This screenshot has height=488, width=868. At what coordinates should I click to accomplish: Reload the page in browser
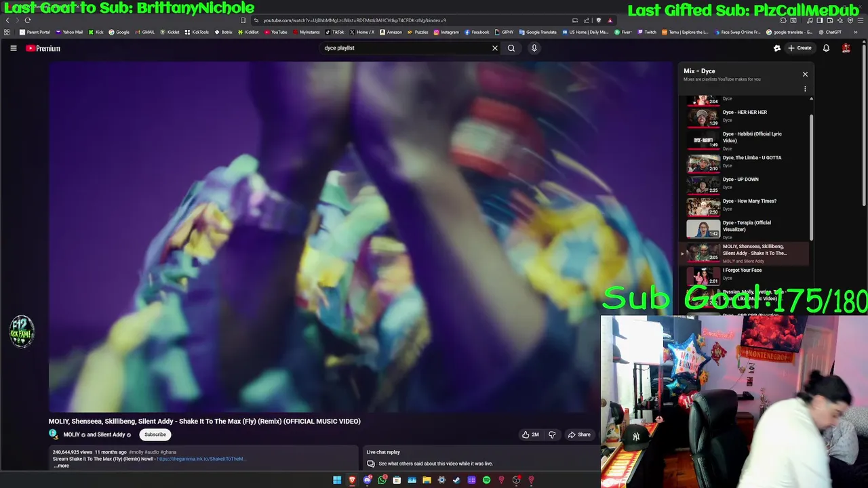tap(28, 20)
